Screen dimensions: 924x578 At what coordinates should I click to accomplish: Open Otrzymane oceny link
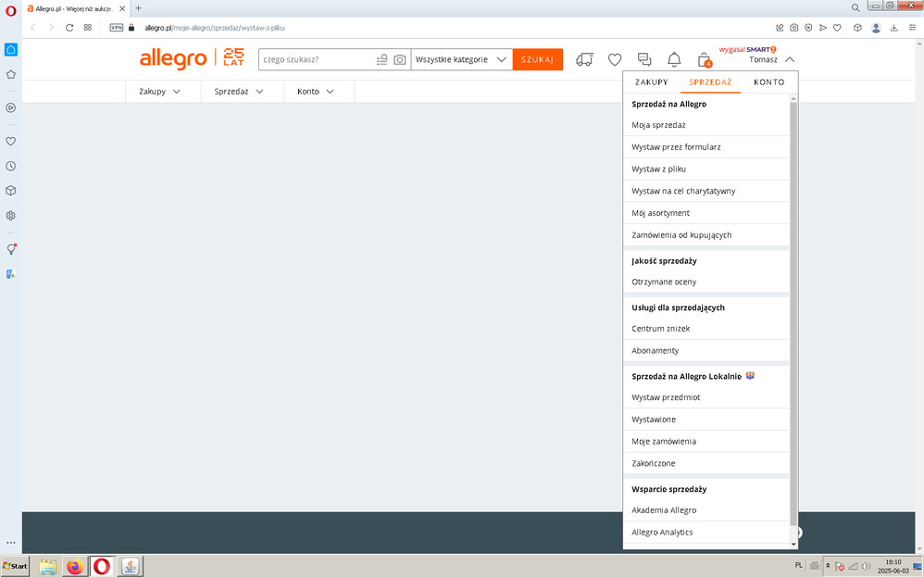point(706,282)
